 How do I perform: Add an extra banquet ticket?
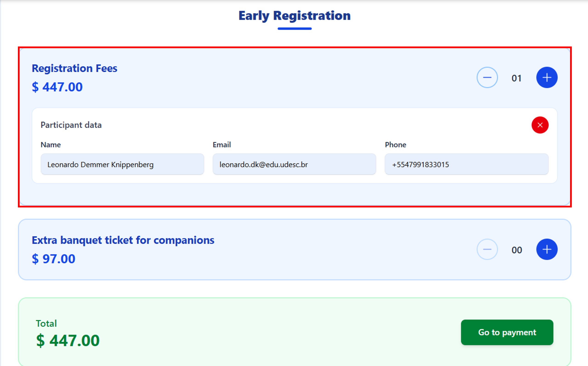click(547, 250)
